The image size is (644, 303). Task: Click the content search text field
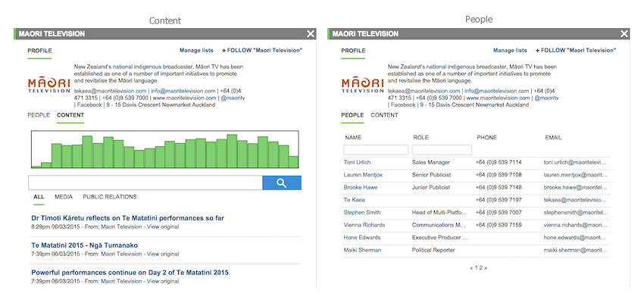145,183
